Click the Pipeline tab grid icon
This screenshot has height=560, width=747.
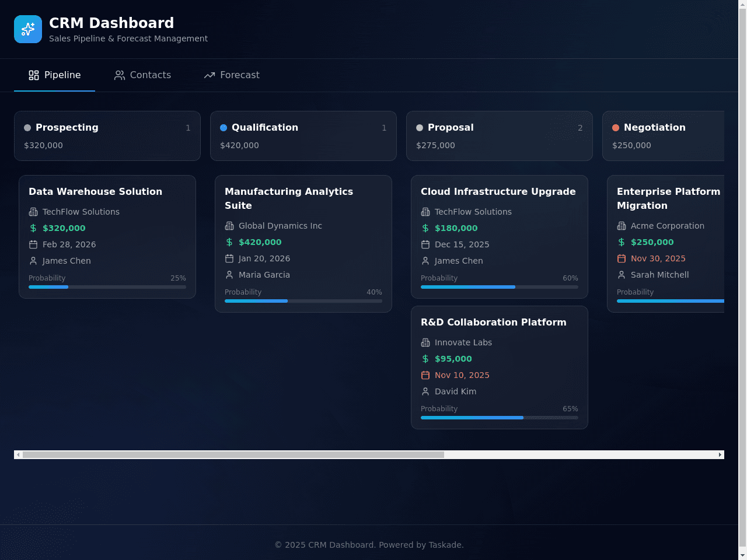[x=34, y=75]
